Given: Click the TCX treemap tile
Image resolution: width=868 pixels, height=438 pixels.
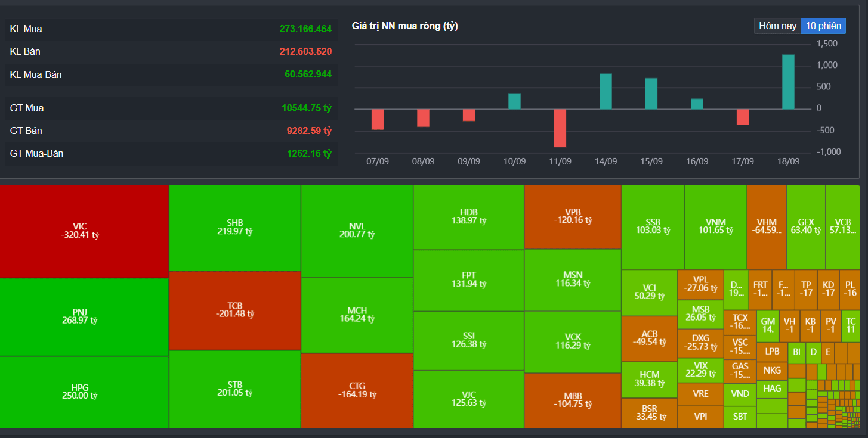Looking at the screenshot, I should coord(740,322).
